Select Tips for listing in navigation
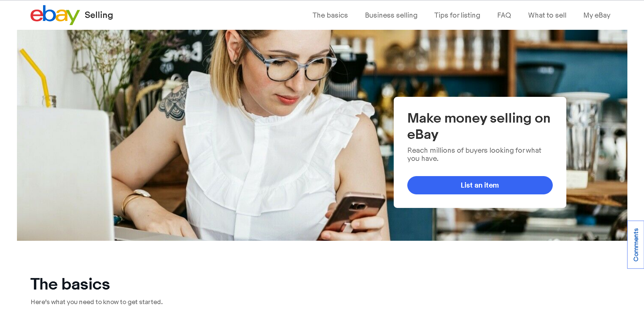The image size is (644, 319). click(x=457, y=15)
